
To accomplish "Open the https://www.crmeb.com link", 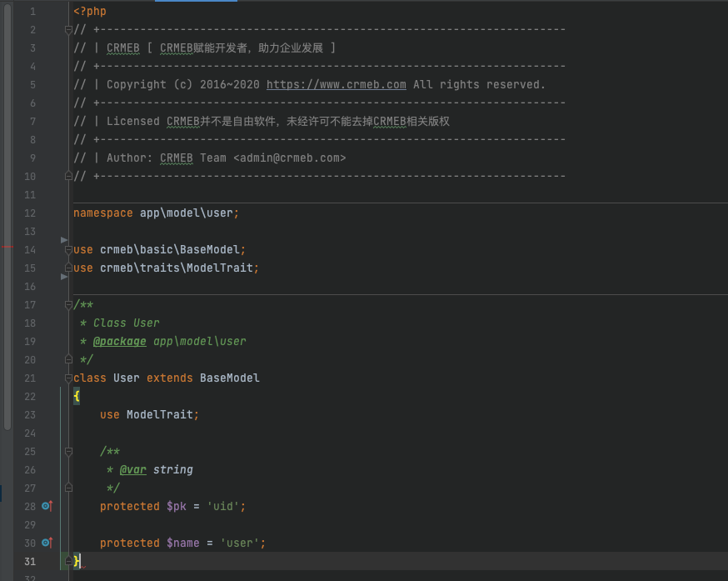I will pos(336,84).
